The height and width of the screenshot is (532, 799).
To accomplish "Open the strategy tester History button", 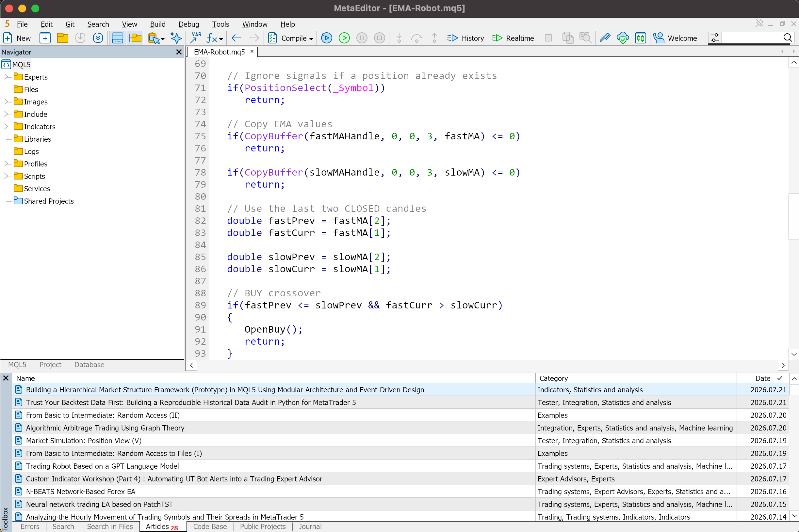I will [465, 38].
